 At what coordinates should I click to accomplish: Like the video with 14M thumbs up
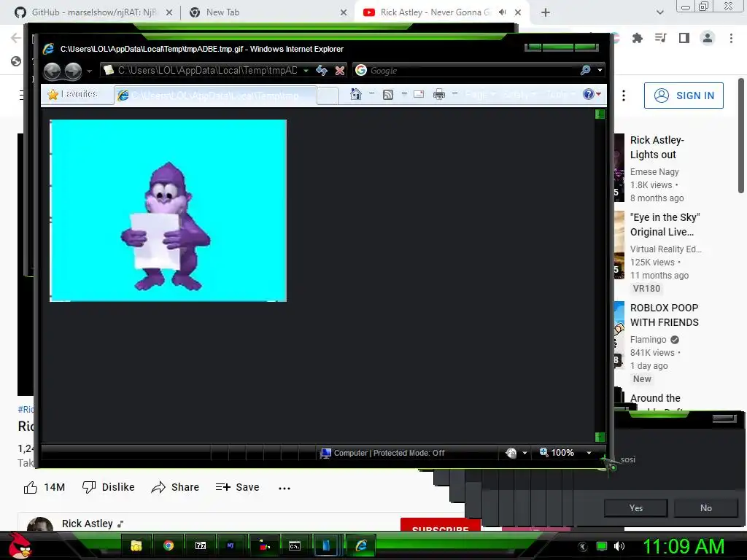(x=44, y=487)
